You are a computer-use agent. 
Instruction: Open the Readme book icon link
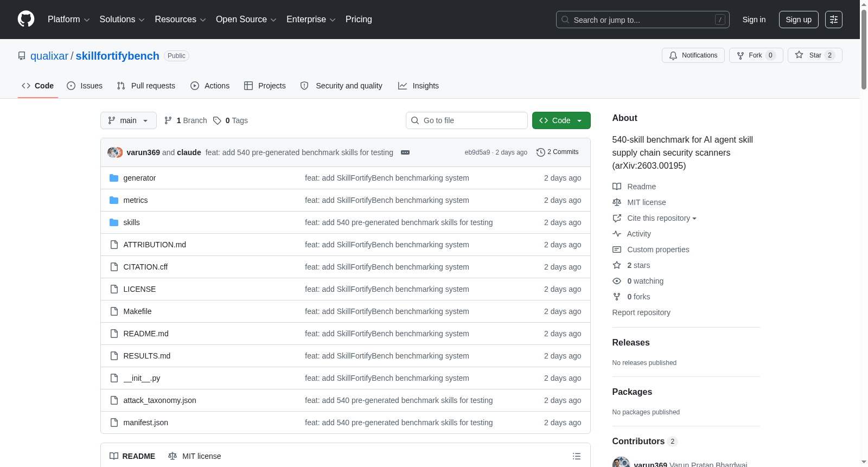pyautogui.click(x=634, y=187)
